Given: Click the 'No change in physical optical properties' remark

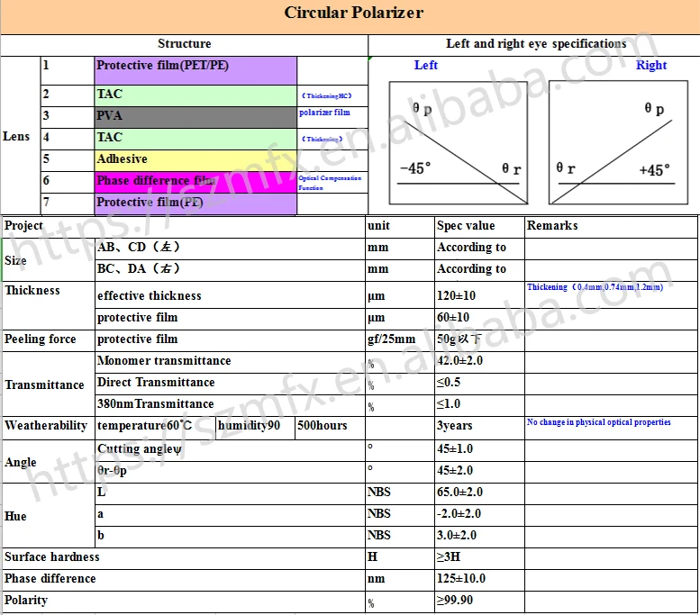Looking at the screenshot, I should click(x=598, y=422).
